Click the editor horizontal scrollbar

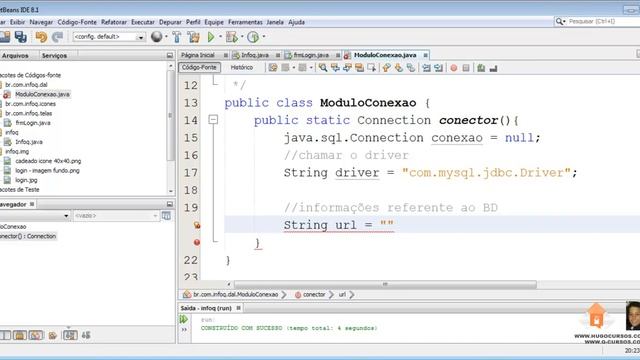tap(385, 284)
